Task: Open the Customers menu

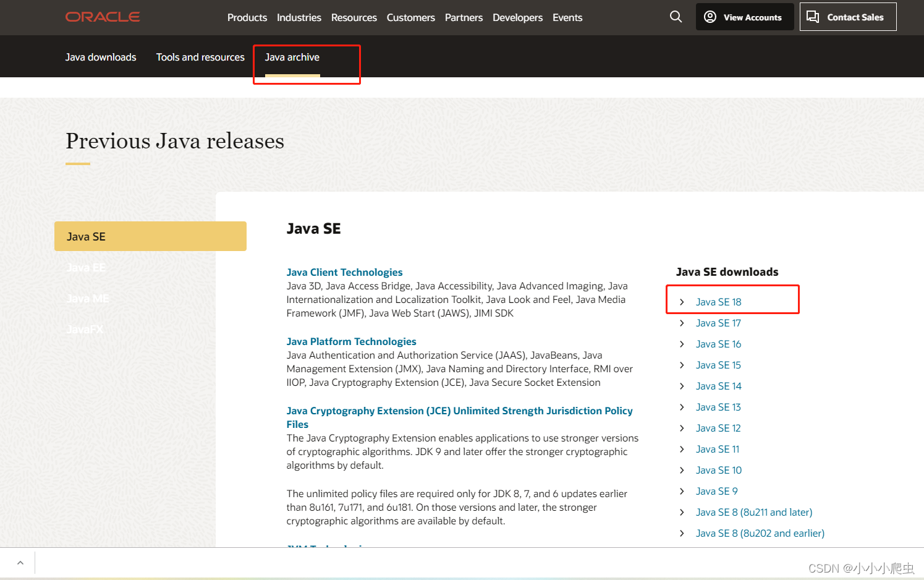Action: pos(411,17)
